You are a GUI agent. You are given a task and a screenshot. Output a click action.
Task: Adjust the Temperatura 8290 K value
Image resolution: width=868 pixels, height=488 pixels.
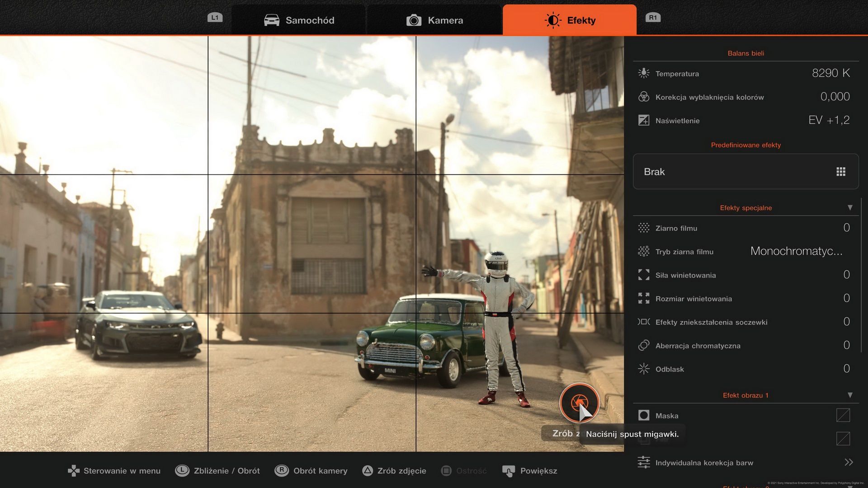tap(831, 73)
